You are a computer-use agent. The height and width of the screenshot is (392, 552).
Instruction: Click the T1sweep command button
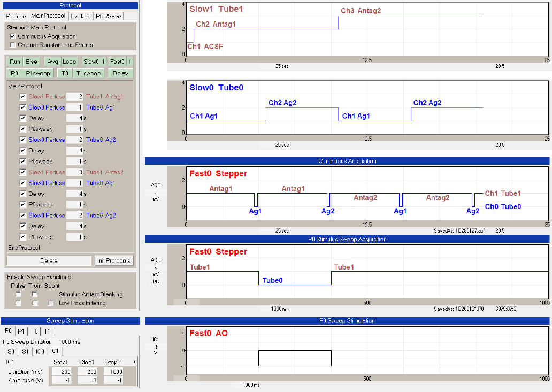tap(88, 73)
